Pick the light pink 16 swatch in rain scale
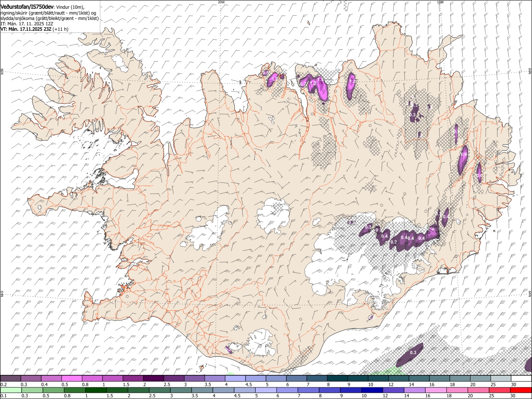The image size is (532, 399). pyautogui.click(x=435, y=390)
